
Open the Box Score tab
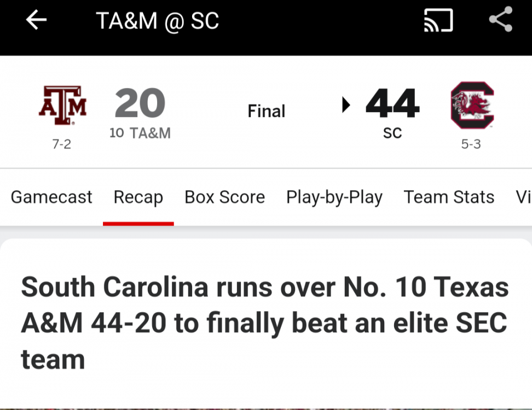point(225,197)
